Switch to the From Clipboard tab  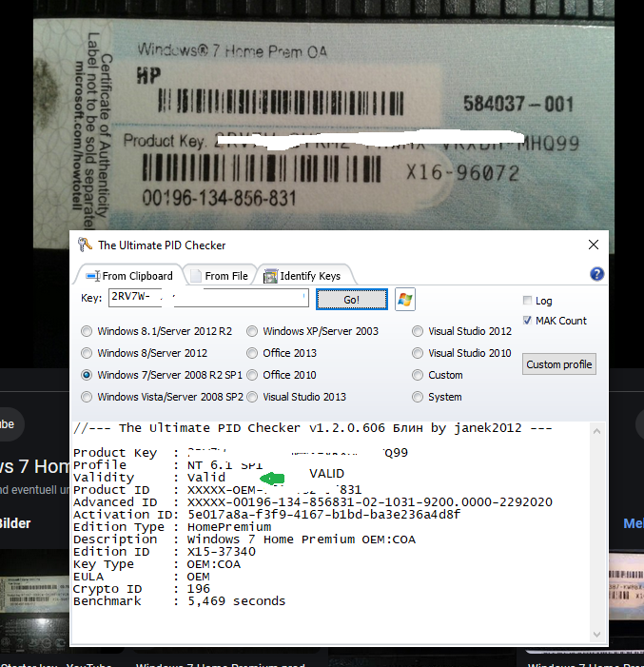point(129,276)
